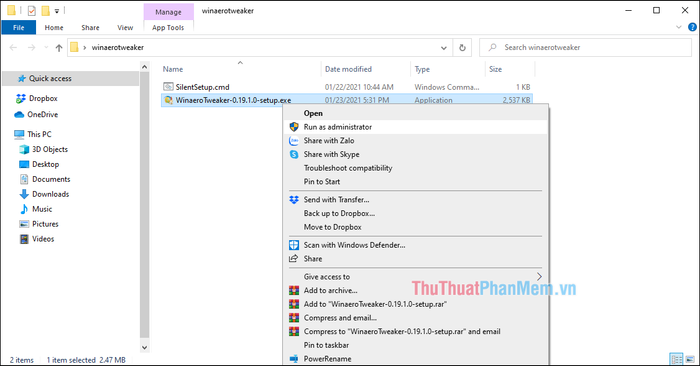
Task: Click the 3D Objects cube icon
Action: (x=24, y=149)
